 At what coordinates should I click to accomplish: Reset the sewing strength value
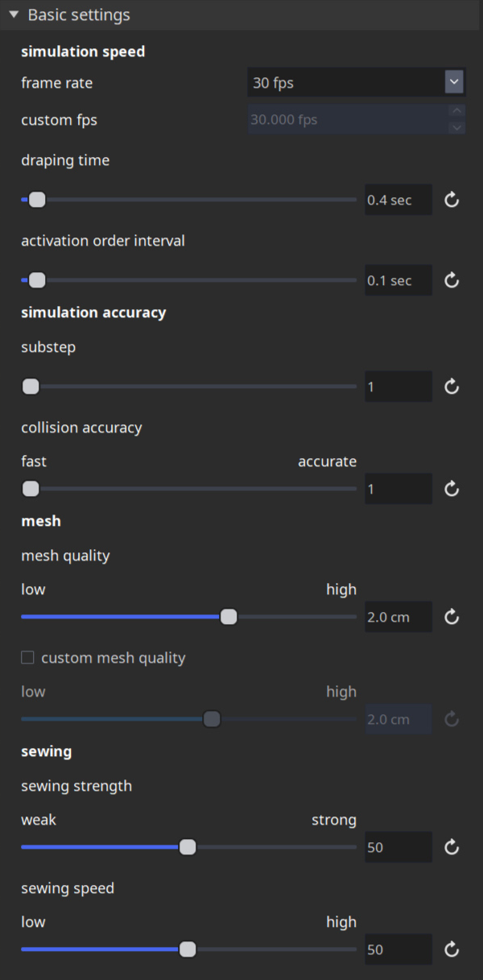click(x=451, y=847)
